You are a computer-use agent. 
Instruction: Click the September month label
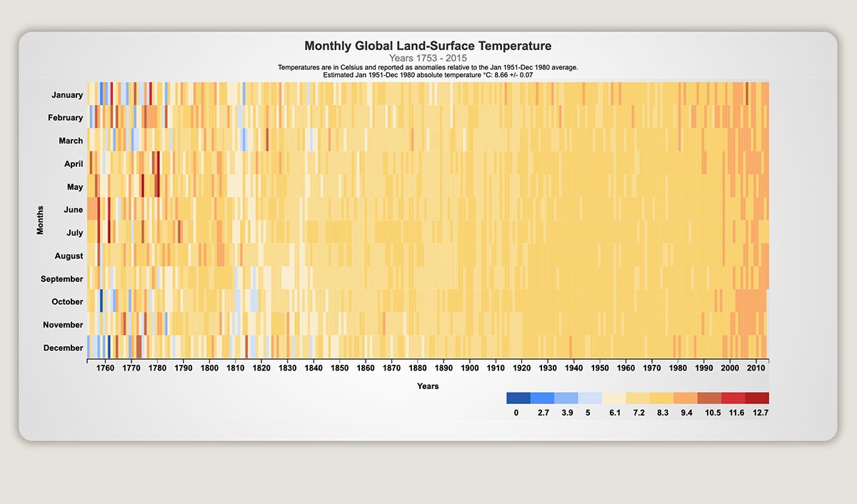click(x=62, y=279)
